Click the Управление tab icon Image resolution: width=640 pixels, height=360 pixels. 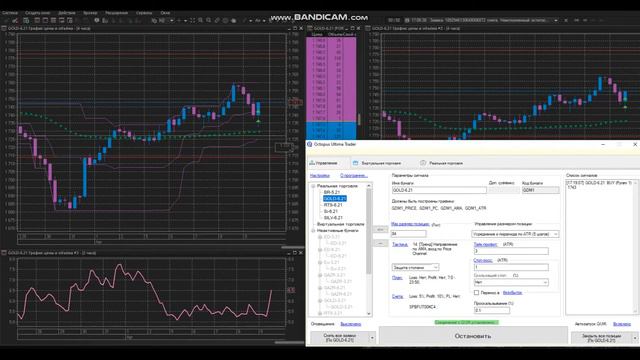312,163
